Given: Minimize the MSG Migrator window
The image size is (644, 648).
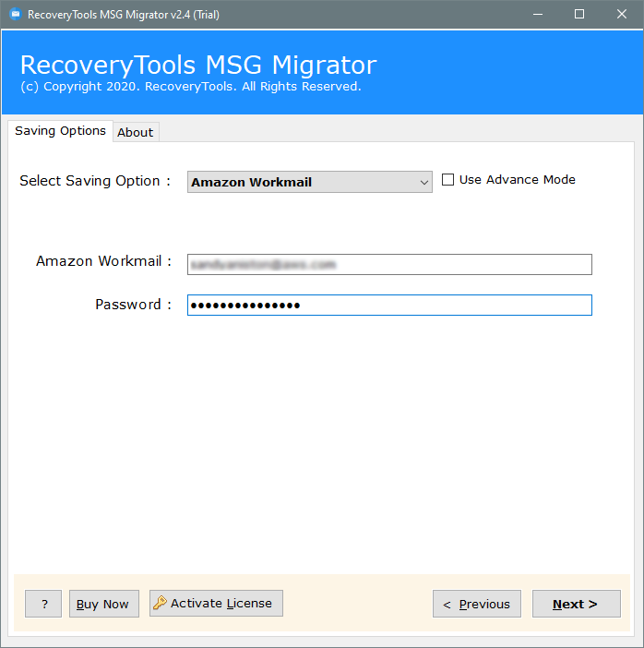Looking at the screenshot, I should [538, 15].
